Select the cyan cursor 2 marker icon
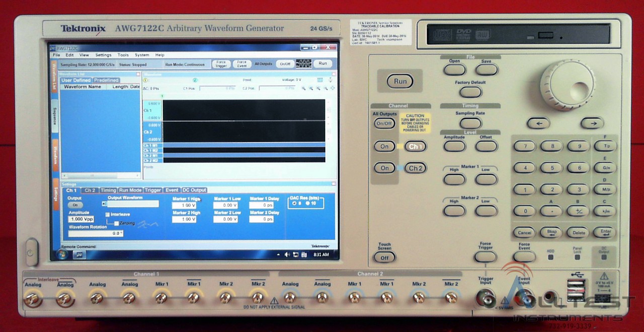The width and height of the screenshot is (644, 332). pyautogui.click(x=195, y=80)
